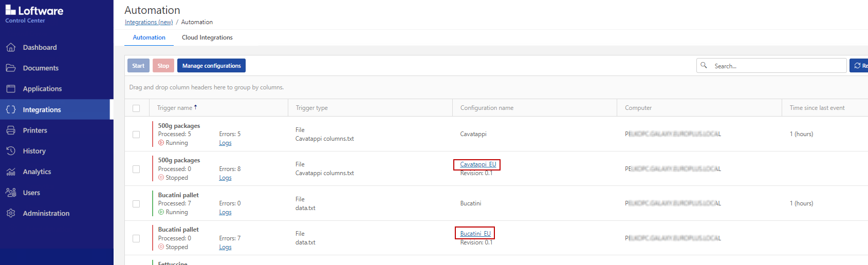Select the Printers icon in sidebar

11,130
